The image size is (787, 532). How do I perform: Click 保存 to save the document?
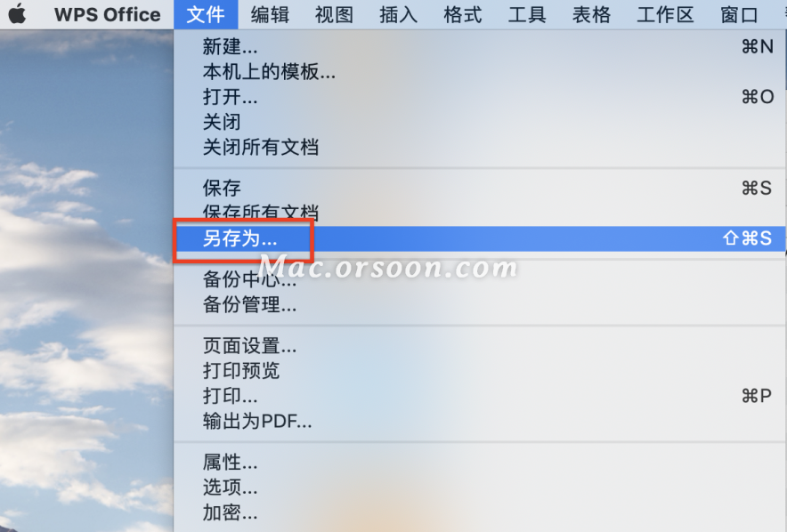coord(480,188)
